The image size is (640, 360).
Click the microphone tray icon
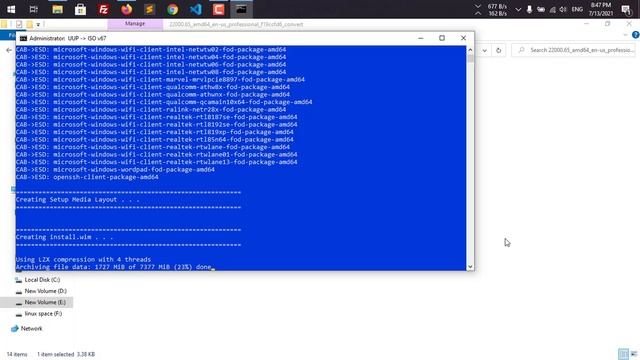[x=529, y=9]
